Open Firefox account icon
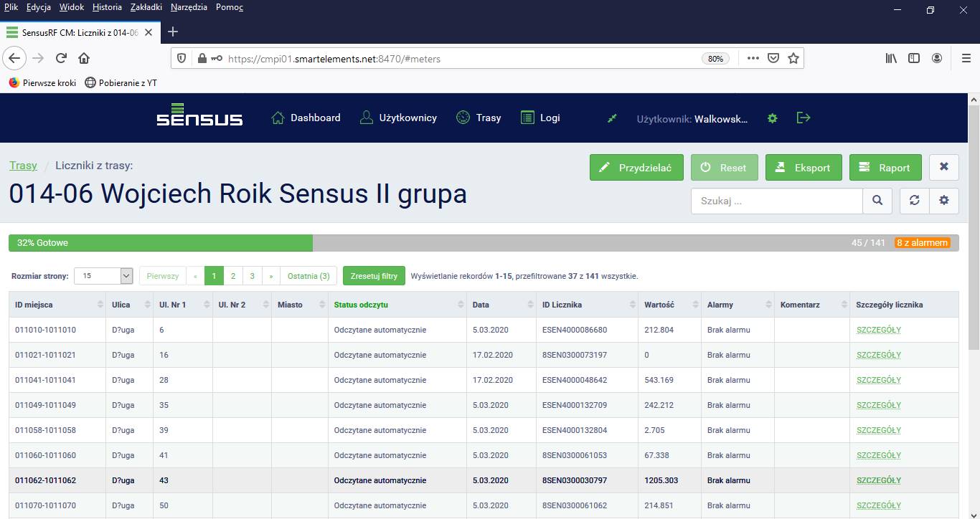This screenshot has height=519, width=980. pos(937,58)
